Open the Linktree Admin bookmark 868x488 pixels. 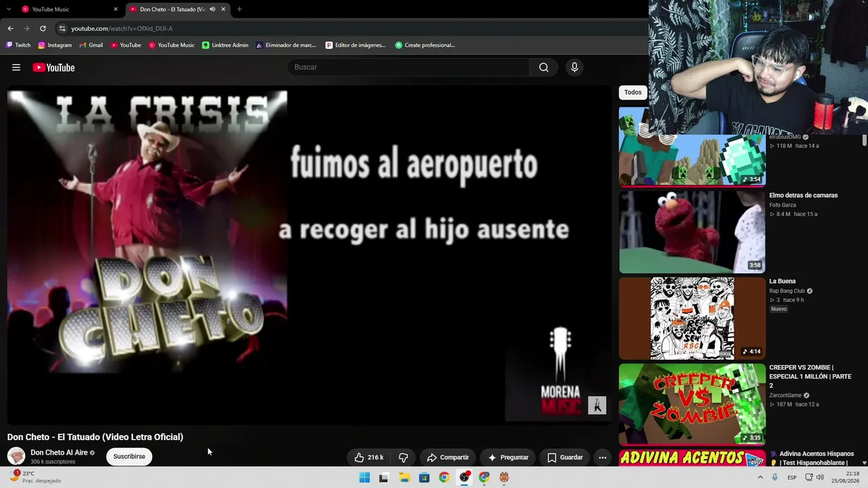(x=225, y=45)
